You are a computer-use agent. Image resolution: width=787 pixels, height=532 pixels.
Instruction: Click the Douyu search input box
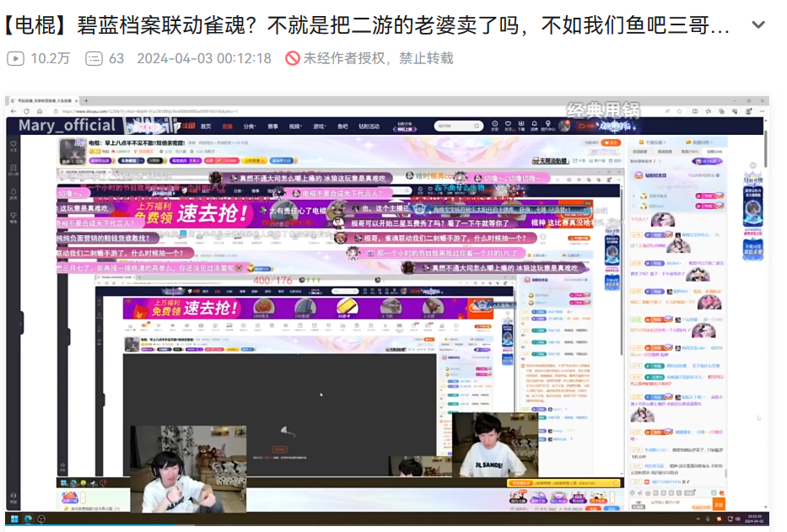pyautogui.click(x=455, y=126)
